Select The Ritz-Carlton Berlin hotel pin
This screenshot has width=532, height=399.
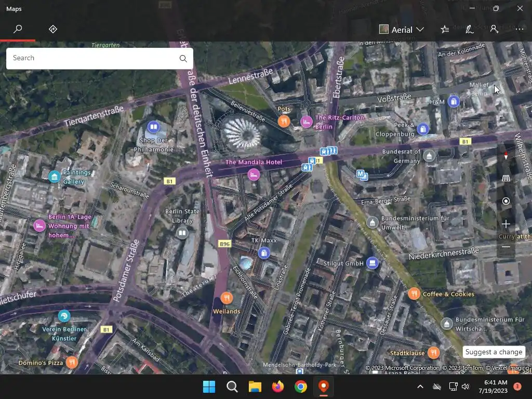tap(307, 122)
